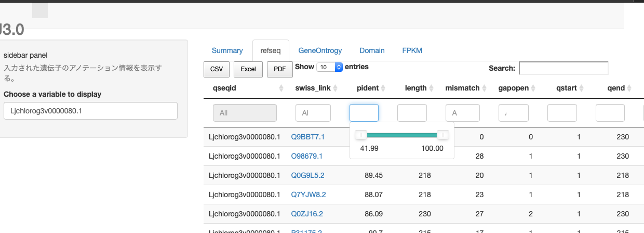
Task: Sort by the gapopen column arrows
Action: (533, 88)
